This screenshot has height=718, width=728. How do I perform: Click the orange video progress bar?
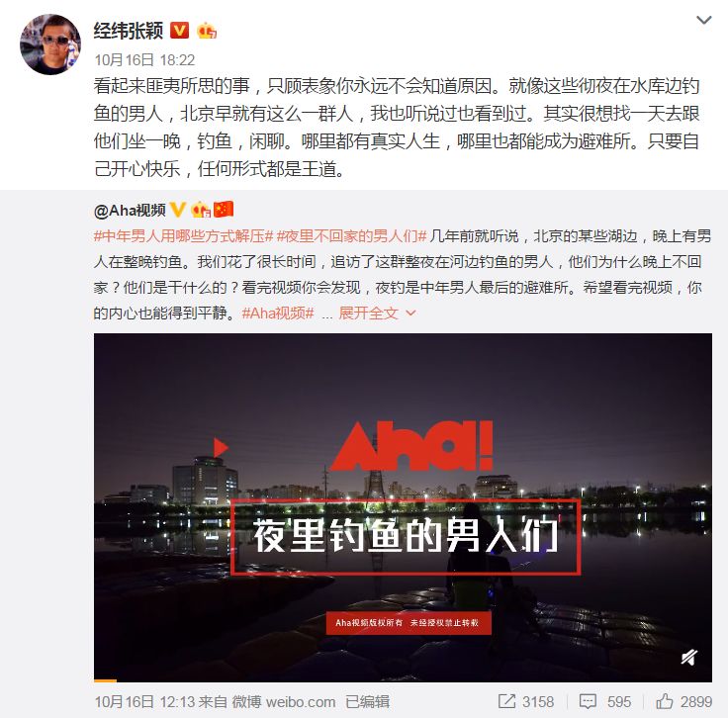pos(106,680)
